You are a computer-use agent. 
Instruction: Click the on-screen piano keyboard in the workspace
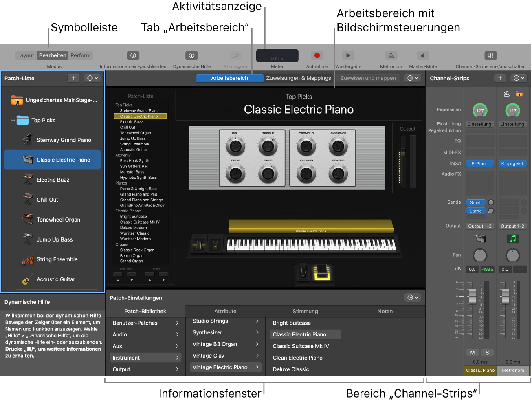click(311, 244)
